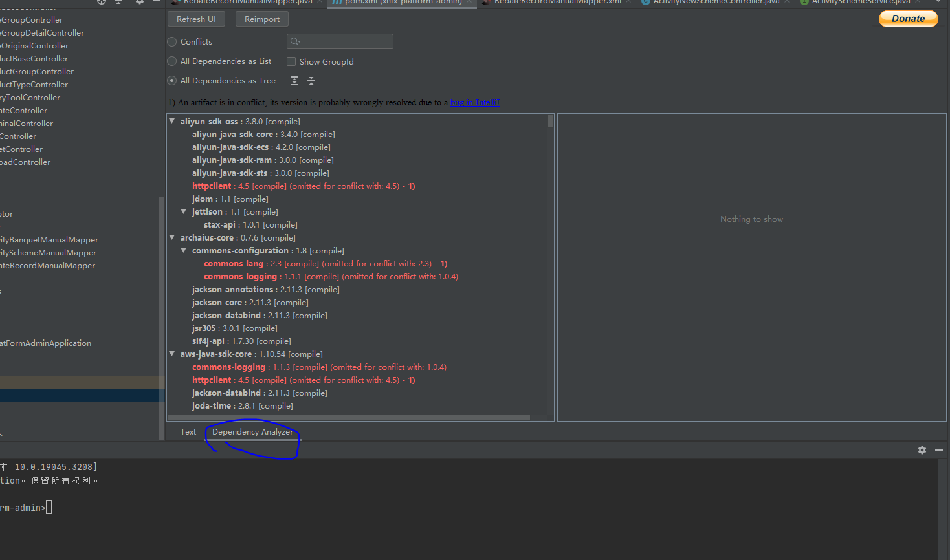The width and height of the screenshot is (950, 560).
Task: Focus the dependency search field
Action: (340, 41)
